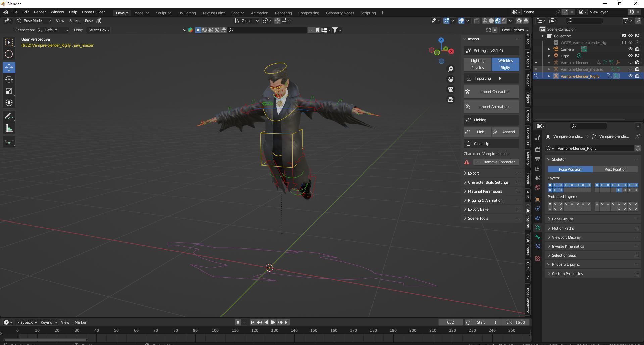This screenshot has height=345, width=644.
Task: Toggle the auto keying record button
Action: [238, 322]
